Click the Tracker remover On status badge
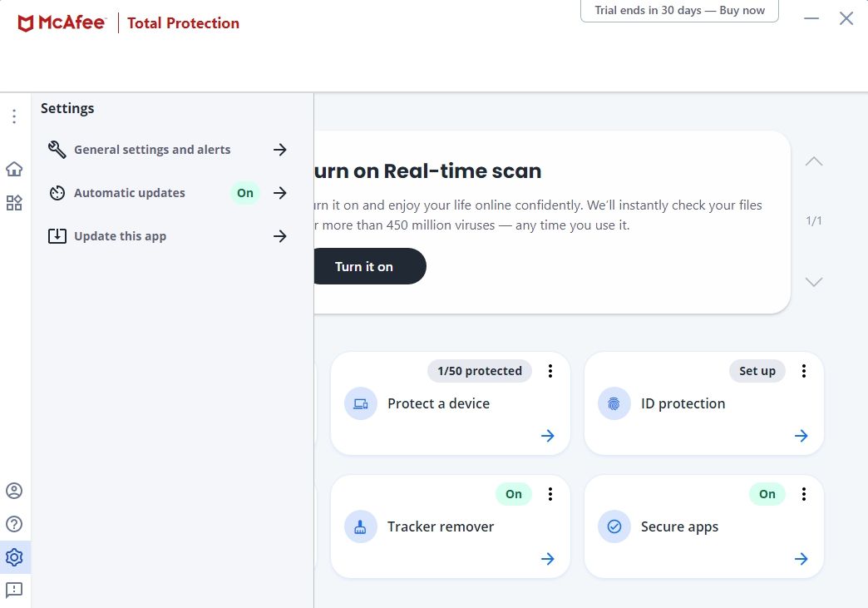The height and width of the screenshot is (608, 868). (x=514, y=494)
